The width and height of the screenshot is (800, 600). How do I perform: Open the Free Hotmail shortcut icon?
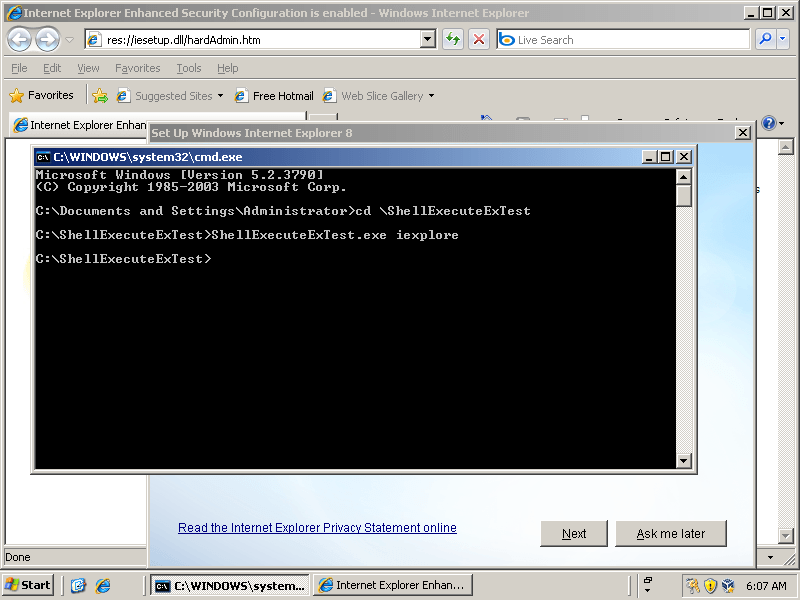point(240,95)
